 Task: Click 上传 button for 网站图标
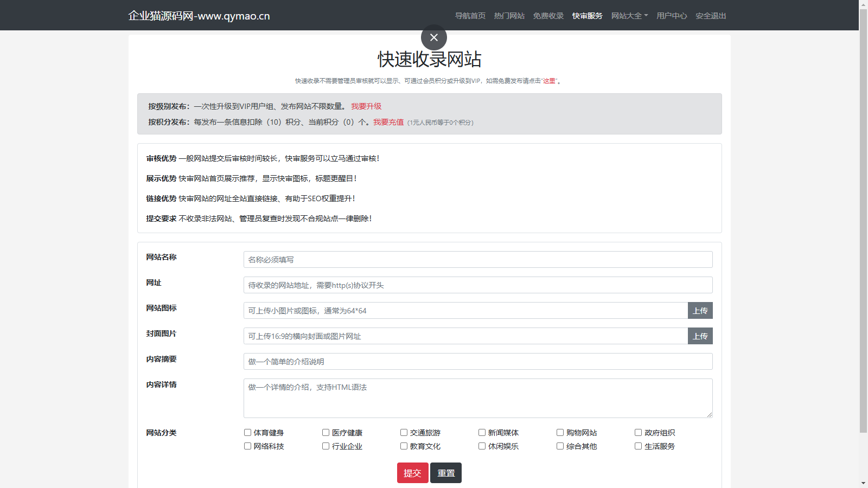[700, 311]
